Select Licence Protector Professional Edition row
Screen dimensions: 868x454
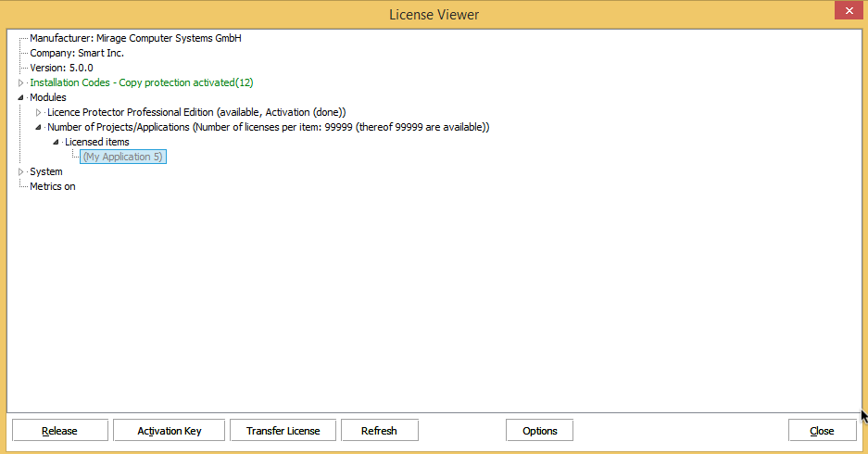(x=196, y=112)
